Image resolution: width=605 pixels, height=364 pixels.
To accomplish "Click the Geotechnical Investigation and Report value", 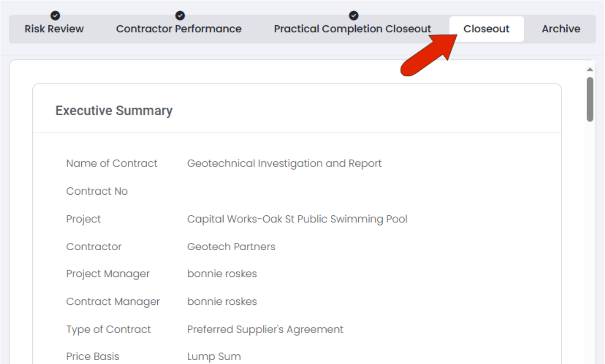I will (284, 164).
